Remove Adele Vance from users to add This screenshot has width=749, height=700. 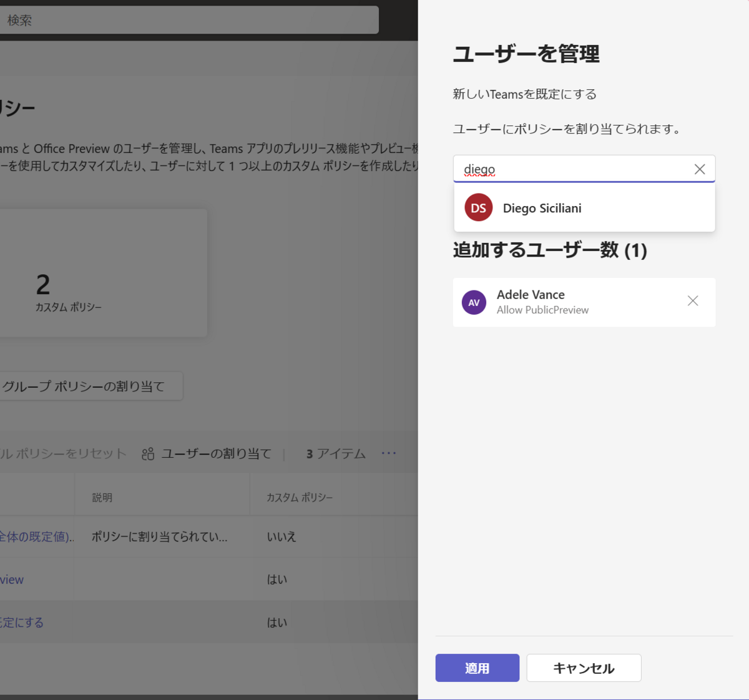click(693, 301)
